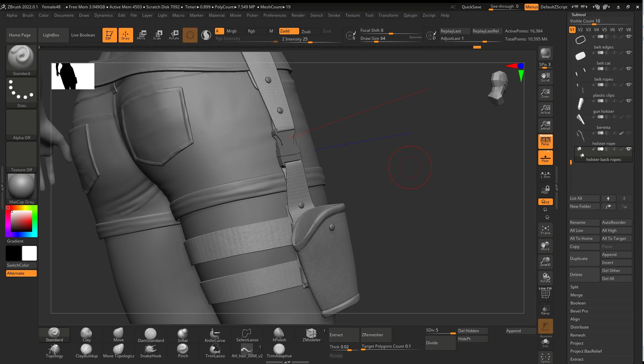Click Frame to frame the mesh
This screenshot has height=364, width=644.
point(545,230)
